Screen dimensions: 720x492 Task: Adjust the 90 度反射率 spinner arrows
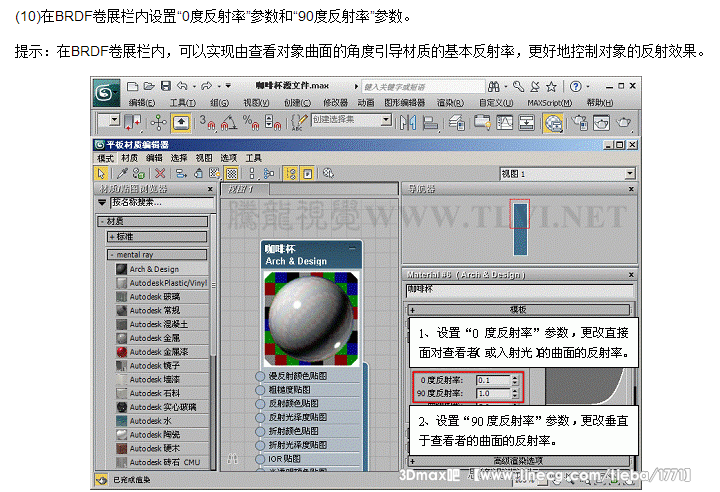click(515, 394)
